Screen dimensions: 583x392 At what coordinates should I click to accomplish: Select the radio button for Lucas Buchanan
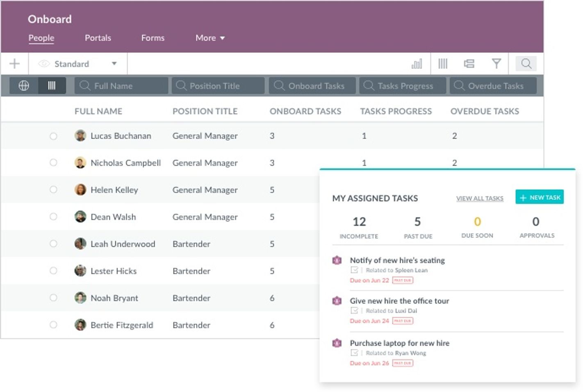tap(53, 136)
